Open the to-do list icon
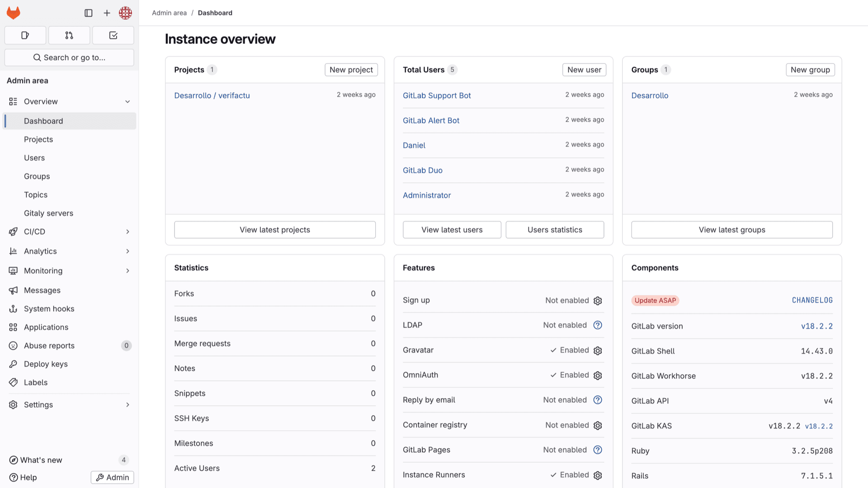Image resolution: width=868 pixels, height=488 pixels. pos(113,35)
